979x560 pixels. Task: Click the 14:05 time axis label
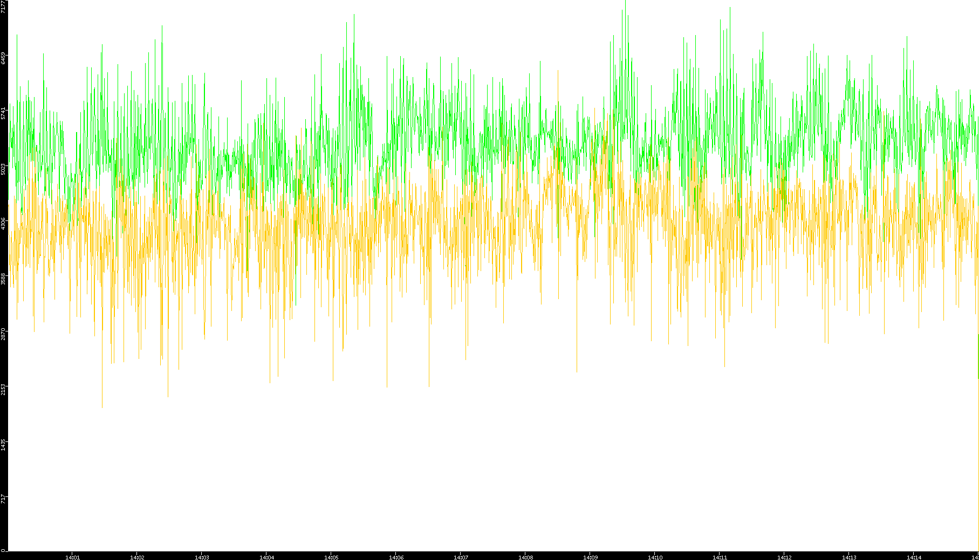331,557
